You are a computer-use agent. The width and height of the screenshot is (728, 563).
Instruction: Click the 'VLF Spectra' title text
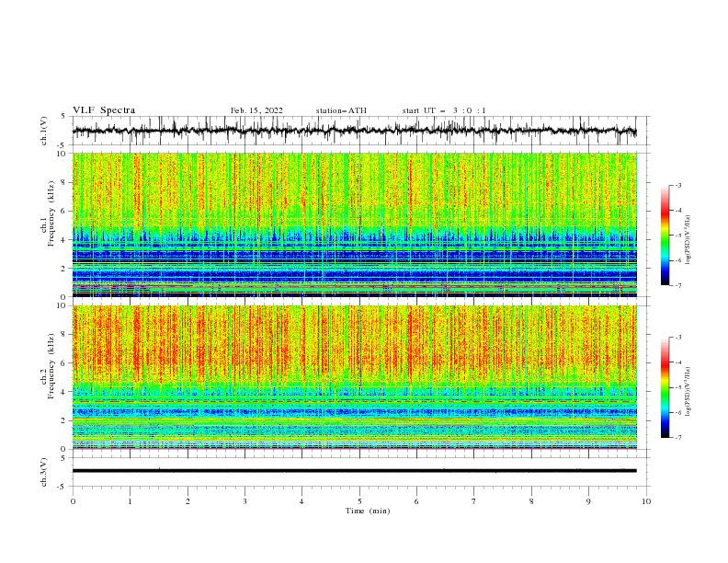click(104, 110)
